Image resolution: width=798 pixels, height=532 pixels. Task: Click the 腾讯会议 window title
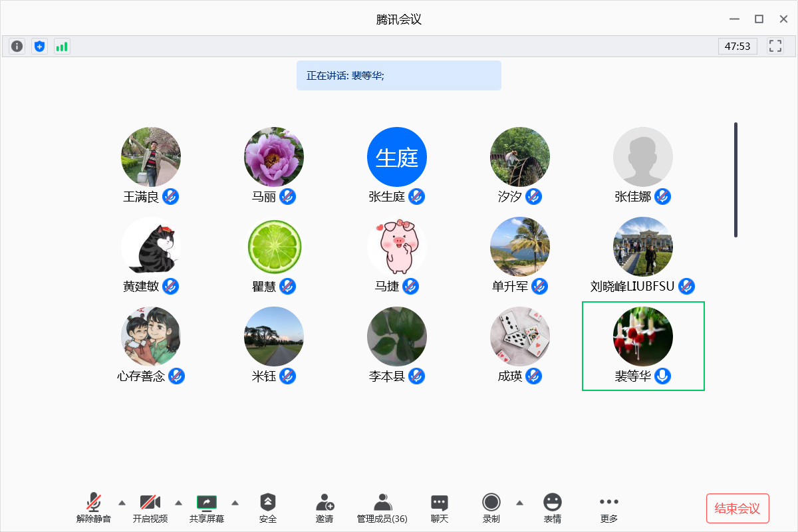(399, 19)
